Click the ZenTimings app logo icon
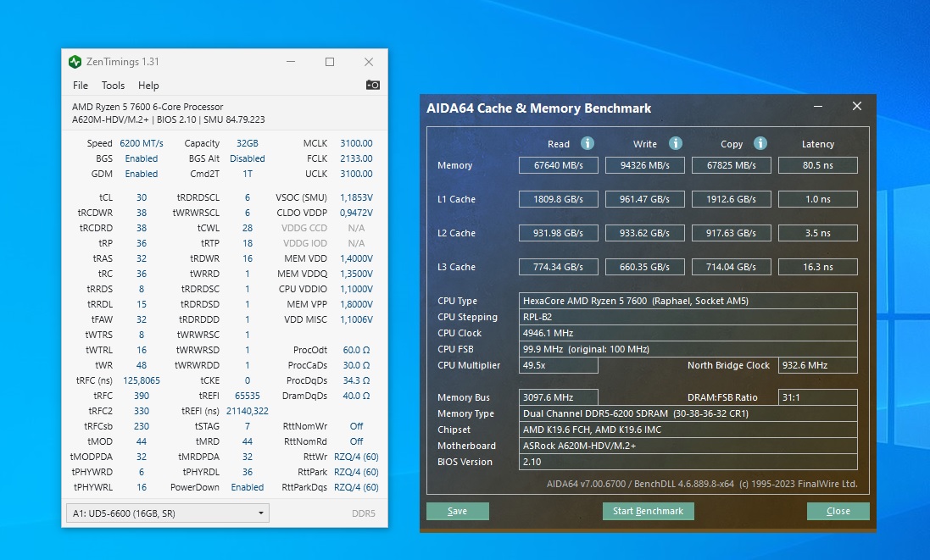Image resolution: width=930 pixels, height=560 pixels. [75, 62]
